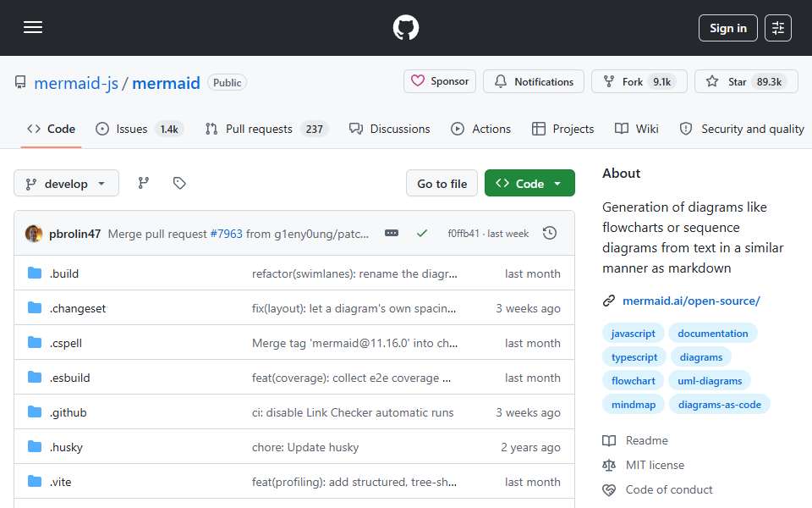This screenshot has height=508, width=812.
Task: Open the Projects tab
Action: tap(562, 129)
